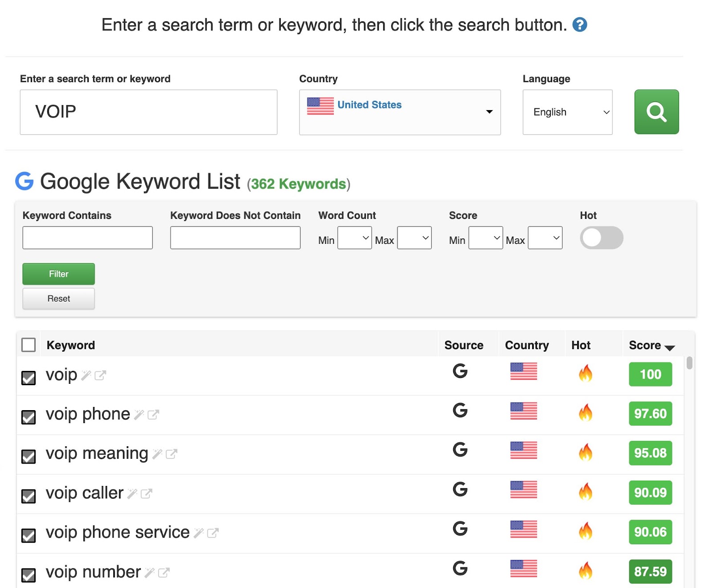Image resolution: width=713 pixels, height=588 pixels.
Task: Open external link icon for voip phone service
Action: click(x=211, y=533)
